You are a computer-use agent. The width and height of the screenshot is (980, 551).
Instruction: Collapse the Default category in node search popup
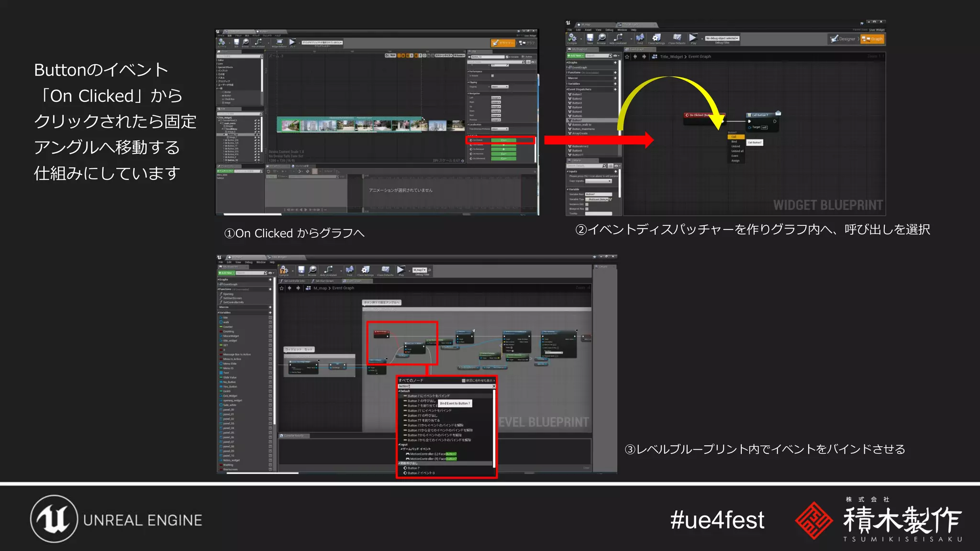400,391
